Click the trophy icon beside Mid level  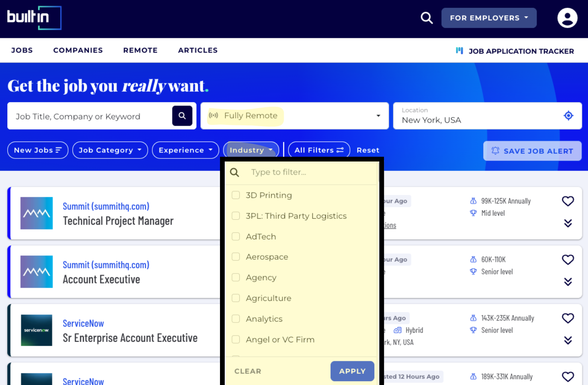click(473, 213)
